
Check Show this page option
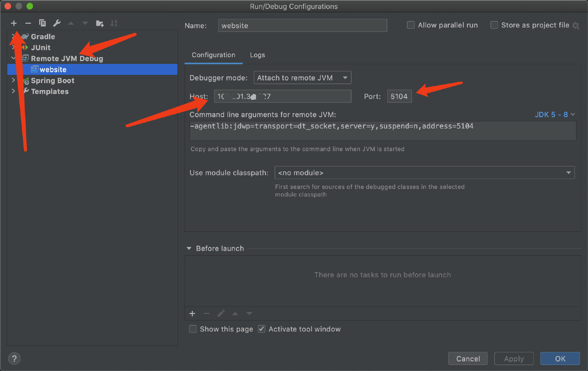click(193, 329)
